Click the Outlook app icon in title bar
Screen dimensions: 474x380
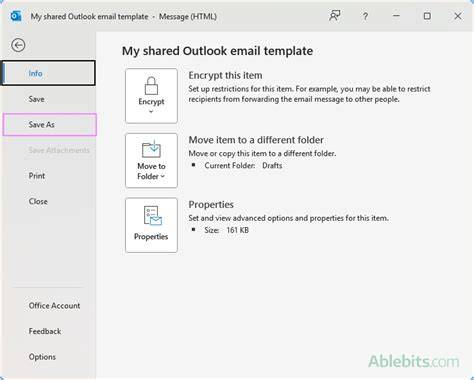point(16,16)
